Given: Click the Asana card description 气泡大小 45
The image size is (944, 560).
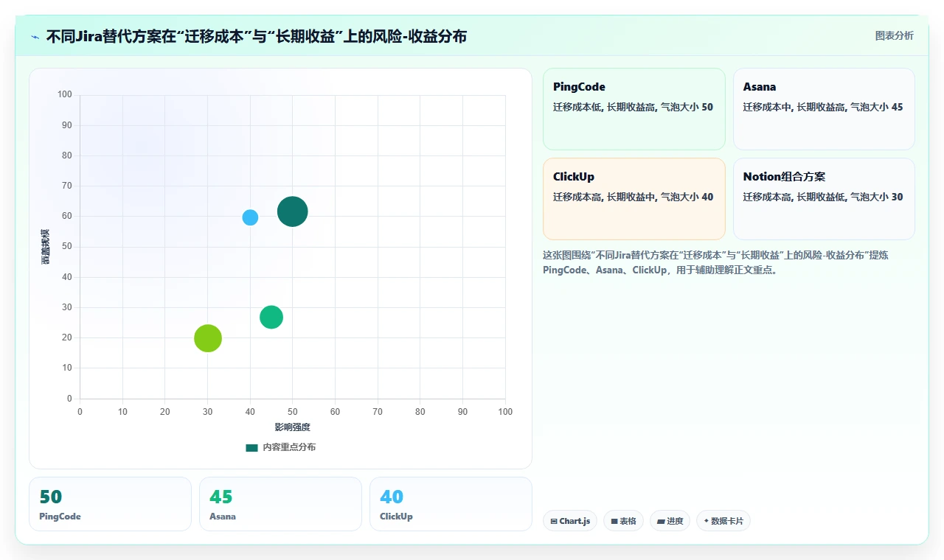Looking at the screenshot, I should [x=877, y=107].
